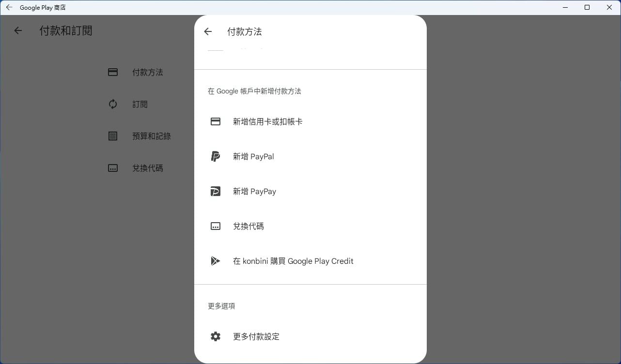Click credit card icon next to 新增信用卡或扣帳卡

point(216,121)
